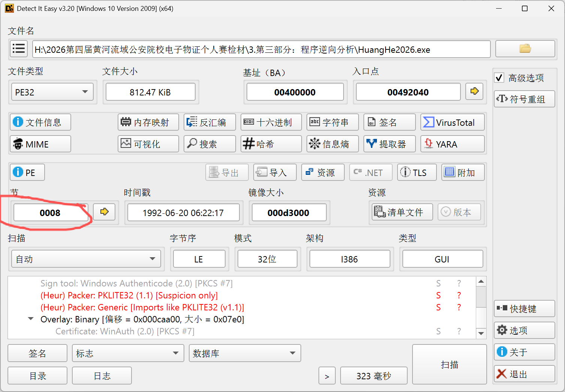Click the file path input field
The height and width of the screenshot is (392, 565).
[x=262, y=49]
